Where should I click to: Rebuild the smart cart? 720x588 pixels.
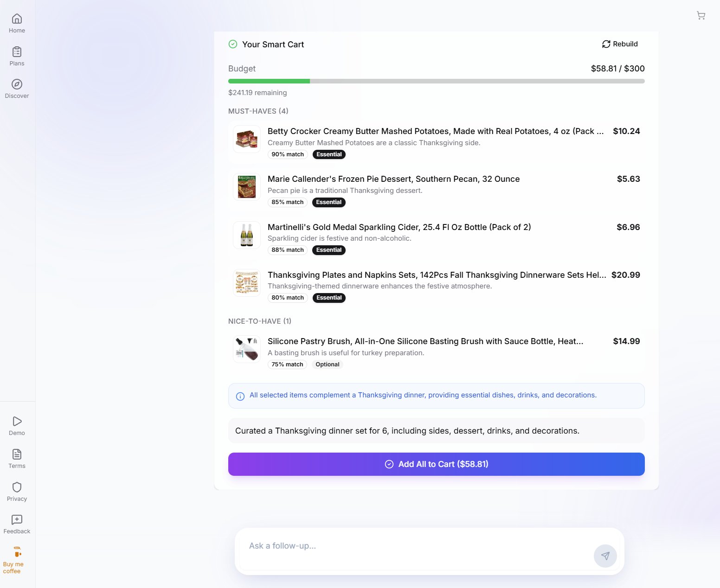620,44
